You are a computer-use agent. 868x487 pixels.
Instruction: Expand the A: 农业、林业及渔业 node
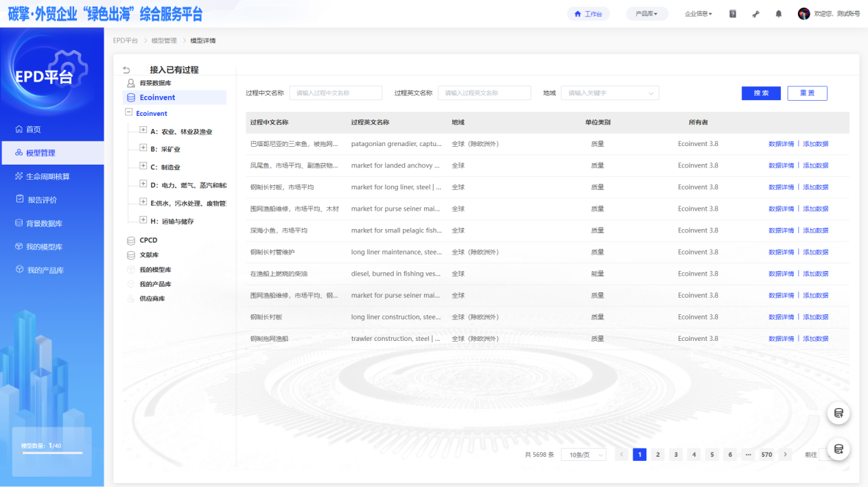tap(143, 130)
